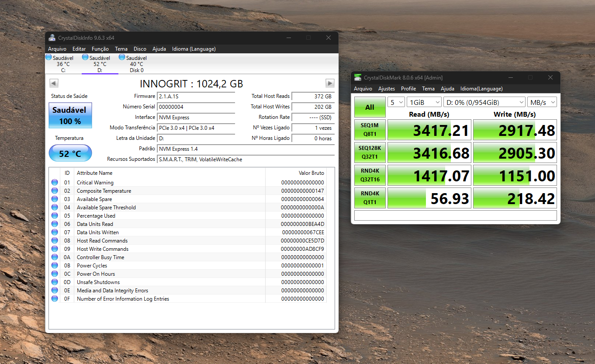The height and width of the screenshot is (364, 595).
Task: Click status orb for Host Read Commands
Action: [55, 240]
